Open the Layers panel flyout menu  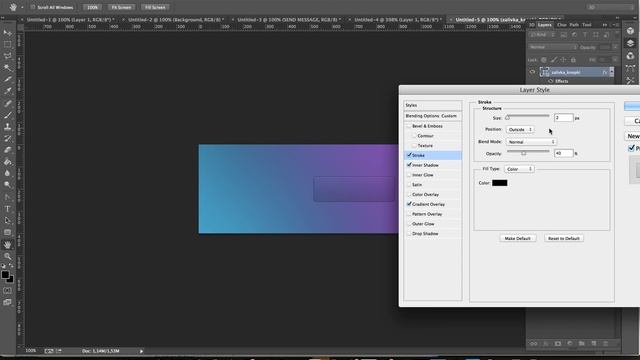pos(616,25)
